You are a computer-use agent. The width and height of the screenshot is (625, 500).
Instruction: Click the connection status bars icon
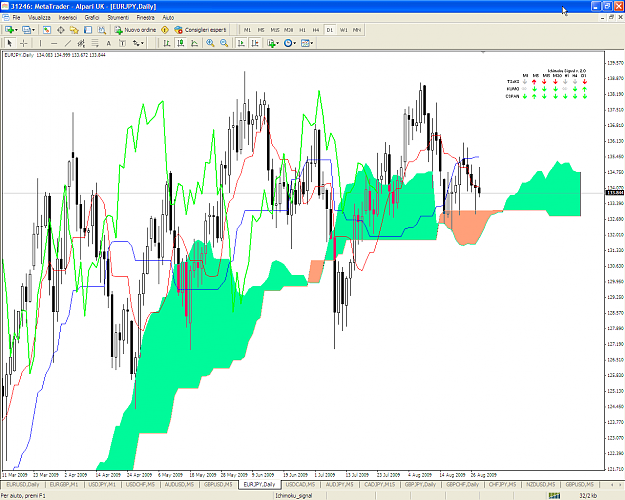(x=554, y=496)
